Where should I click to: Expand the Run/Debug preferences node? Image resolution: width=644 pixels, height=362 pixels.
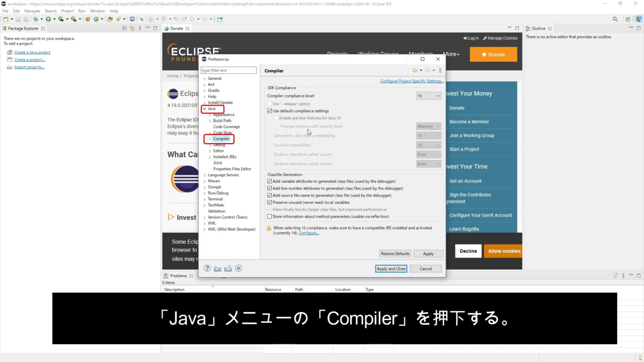point(204,193)
